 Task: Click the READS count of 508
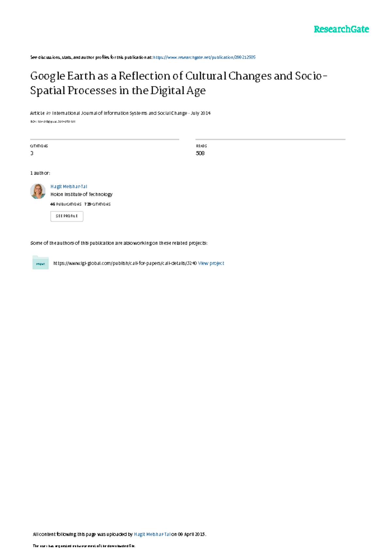click(200, 153)
